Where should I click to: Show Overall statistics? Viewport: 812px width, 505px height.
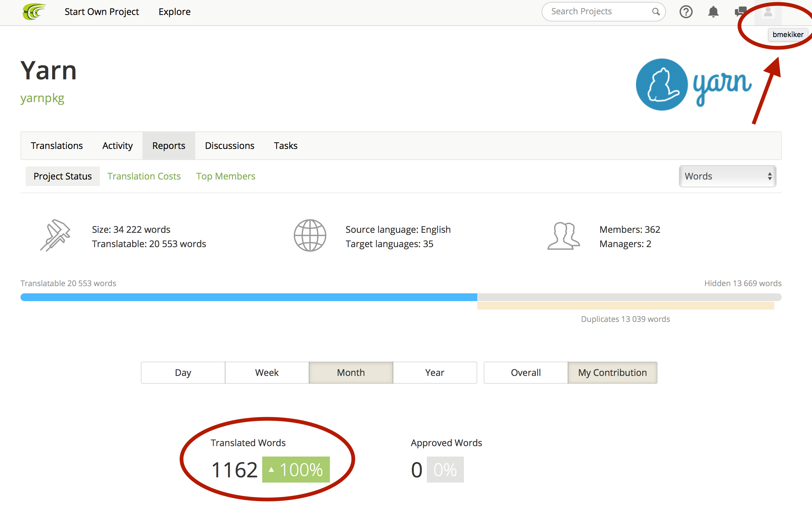point(526,372)
